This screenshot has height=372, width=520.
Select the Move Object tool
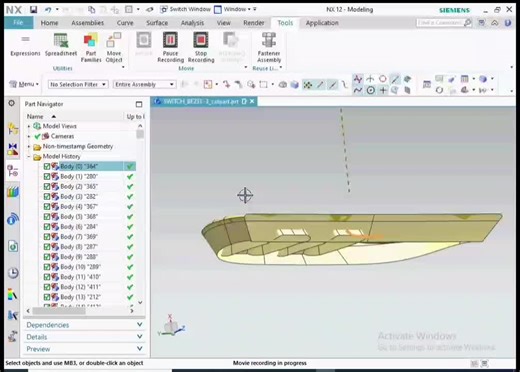point(114,48)
